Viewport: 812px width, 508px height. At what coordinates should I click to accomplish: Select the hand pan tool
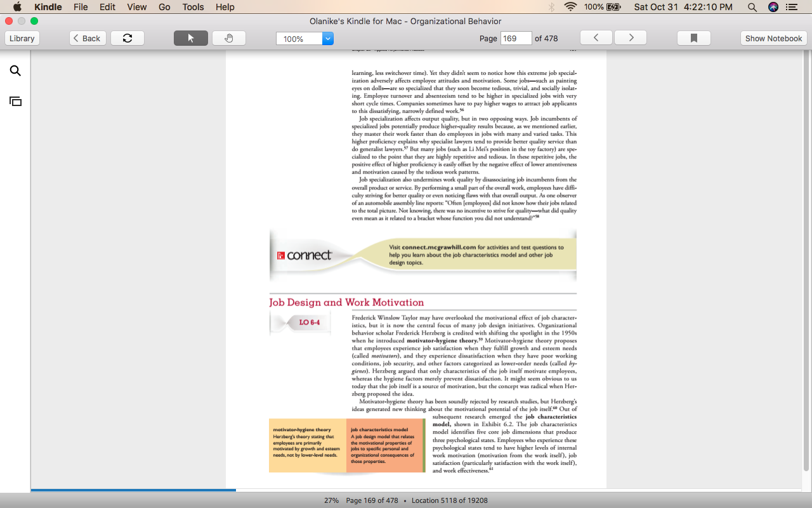(229, 38)
